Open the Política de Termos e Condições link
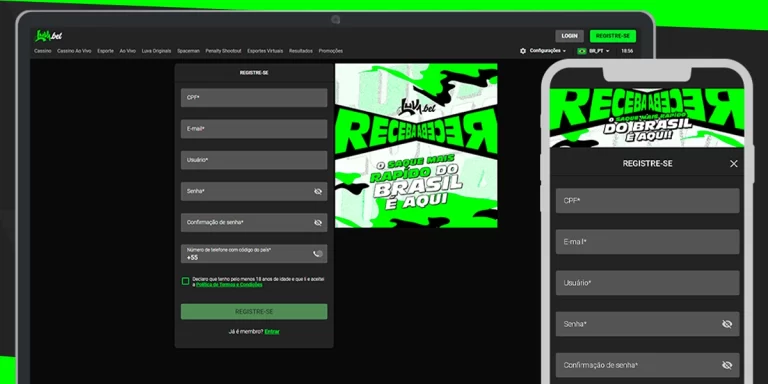Viewport: 768px width, 384px height. click(x=229, y=285)
